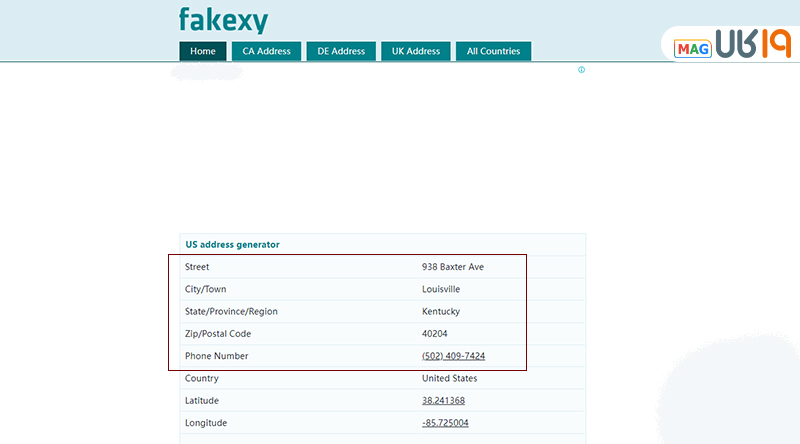Click the state value Kentucky
Viewport: 800px width, 444px height.
tap(441, 311)
